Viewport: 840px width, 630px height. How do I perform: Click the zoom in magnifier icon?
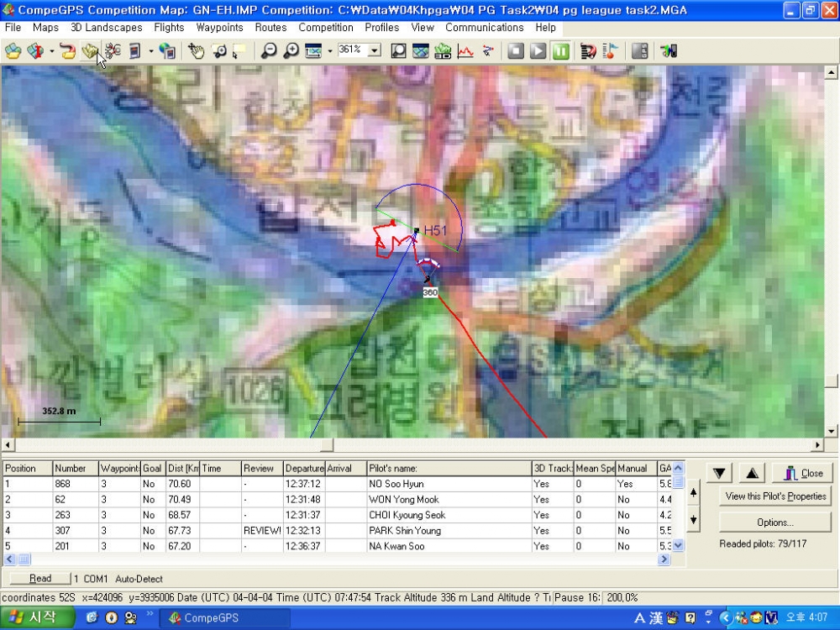[291, 51]
